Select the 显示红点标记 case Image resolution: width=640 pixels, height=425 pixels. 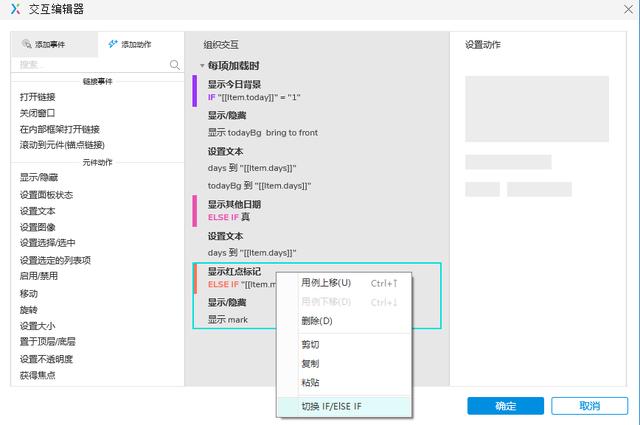(234, 271)
